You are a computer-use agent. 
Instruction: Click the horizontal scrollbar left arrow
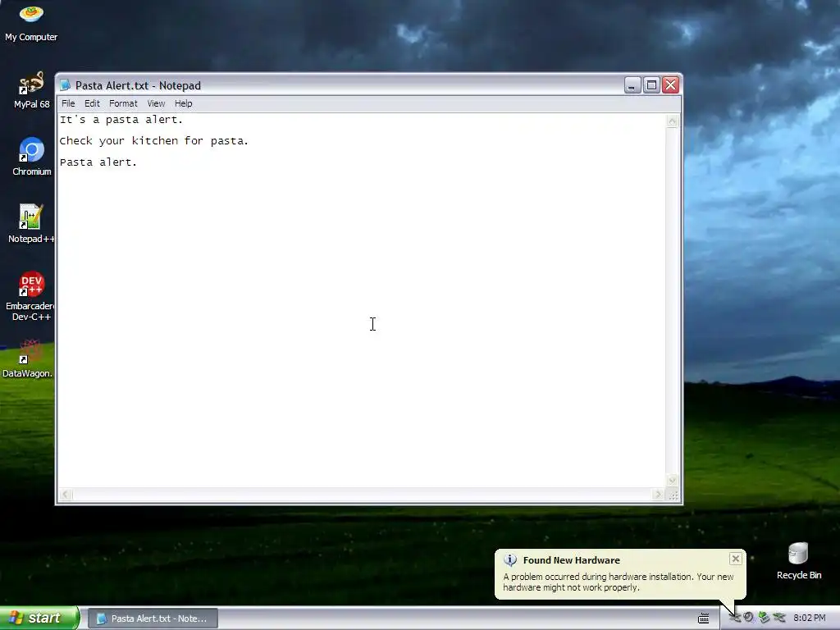[66, 495]
